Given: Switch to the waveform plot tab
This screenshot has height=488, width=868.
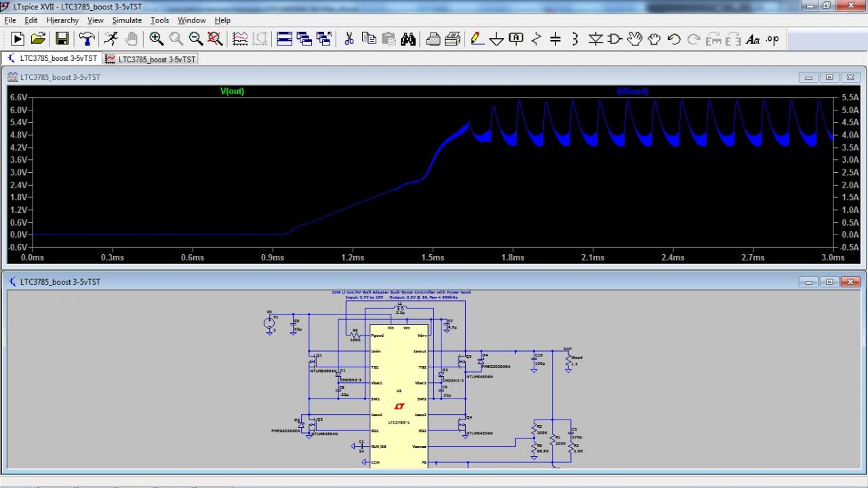Looking at the screenshot, I should [x=151, y=59].
